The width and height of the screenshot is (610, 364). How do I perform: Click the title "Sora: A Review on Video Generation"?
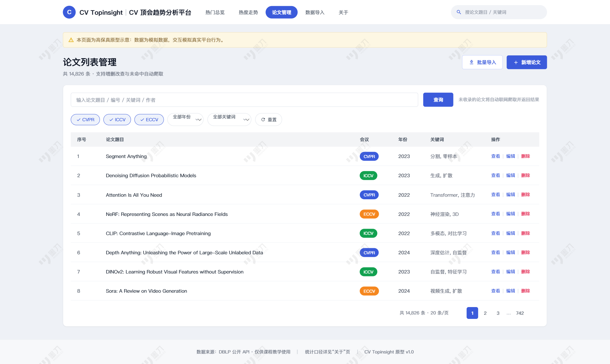[x=146, y=291]
